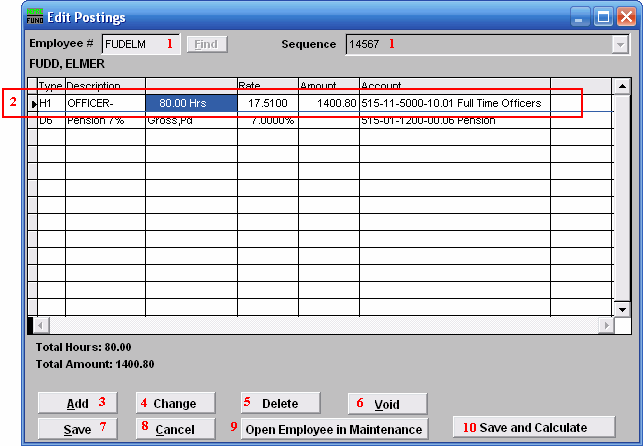The width and height of the screenshot is (643, 446).
Task: Click the Rate column header
Action: pos(266,86)
